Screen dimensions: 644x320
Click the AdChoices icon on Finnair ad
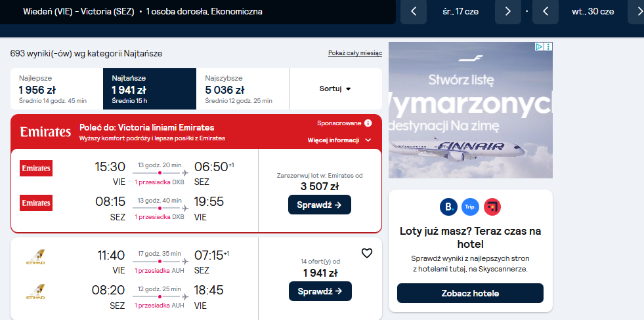point(540,47)
